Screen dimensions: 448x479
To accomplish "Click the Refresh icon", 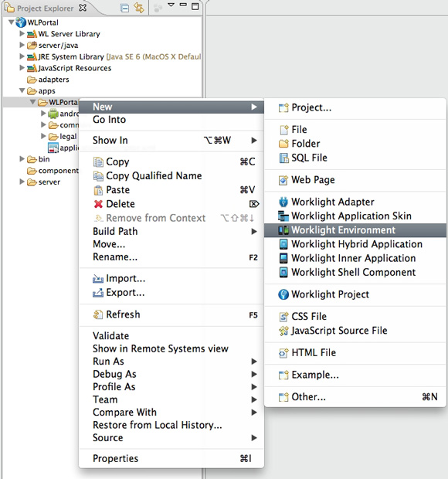I will 98,314.
